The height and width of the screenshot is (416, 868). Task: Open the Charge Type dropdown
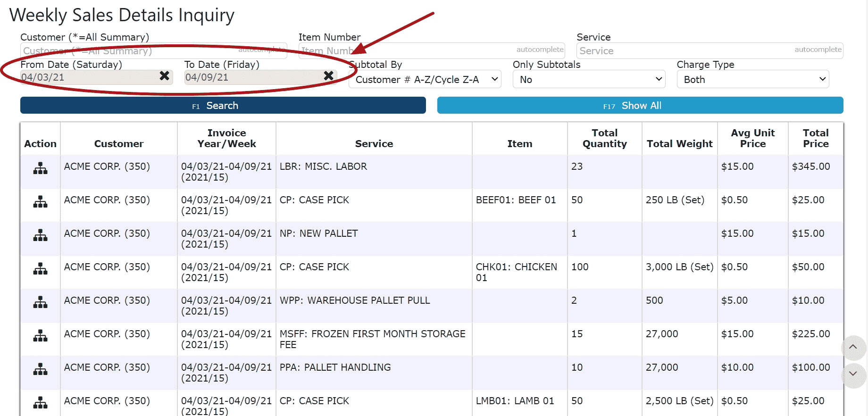pyautogui.click(x=752, y=80)
